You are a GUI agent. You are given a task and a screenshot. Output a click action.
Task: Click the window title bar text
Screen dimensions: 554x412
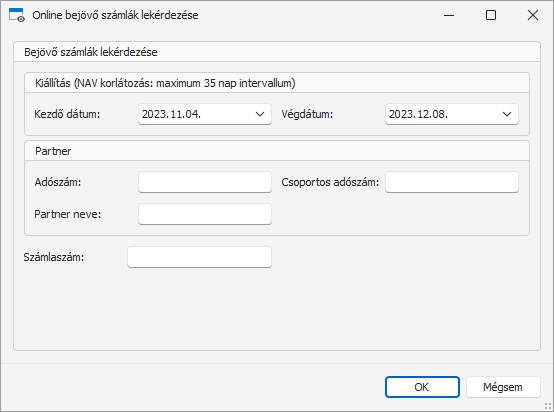coord(115,15)
